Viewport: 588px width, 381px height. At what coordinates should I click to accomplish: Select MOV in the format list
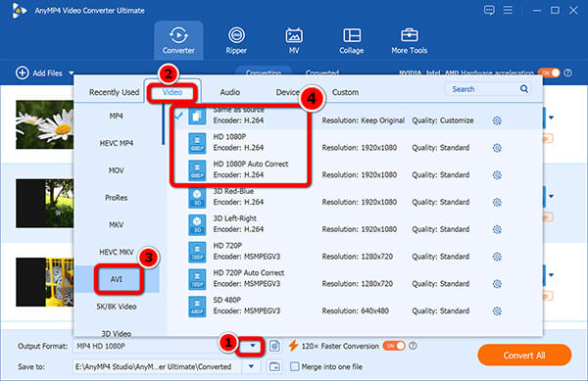[x=117, y=170]
